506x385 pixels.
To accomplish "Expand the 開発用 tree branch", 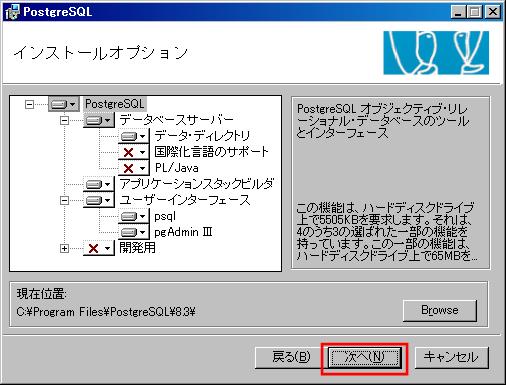I will (64, 248).
